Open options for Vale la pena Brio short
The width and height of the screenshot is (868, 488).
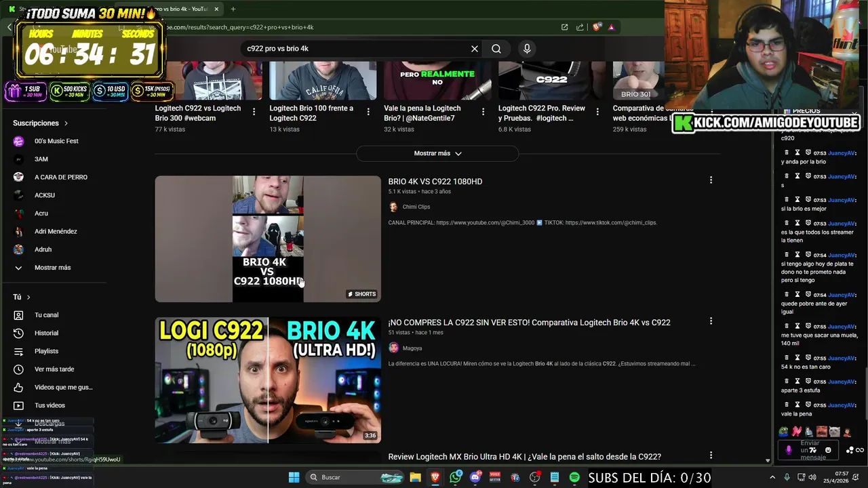483,112
